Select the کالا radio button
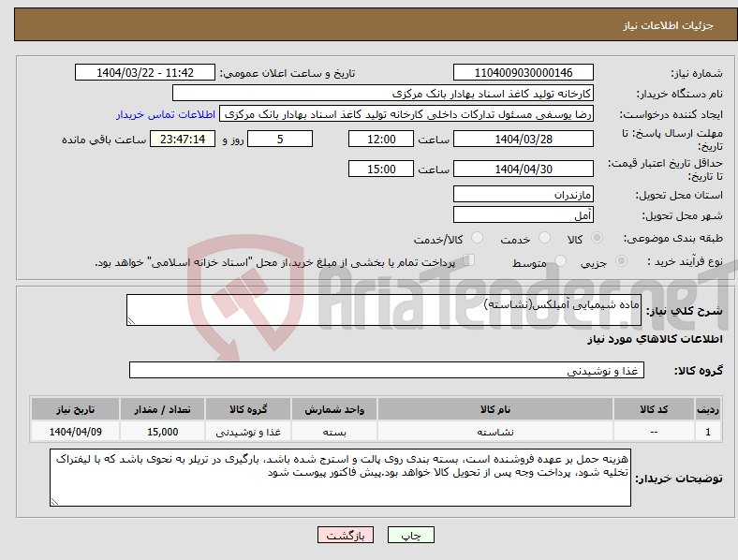Viewport: 738px width, 560px height. point(597,238)
